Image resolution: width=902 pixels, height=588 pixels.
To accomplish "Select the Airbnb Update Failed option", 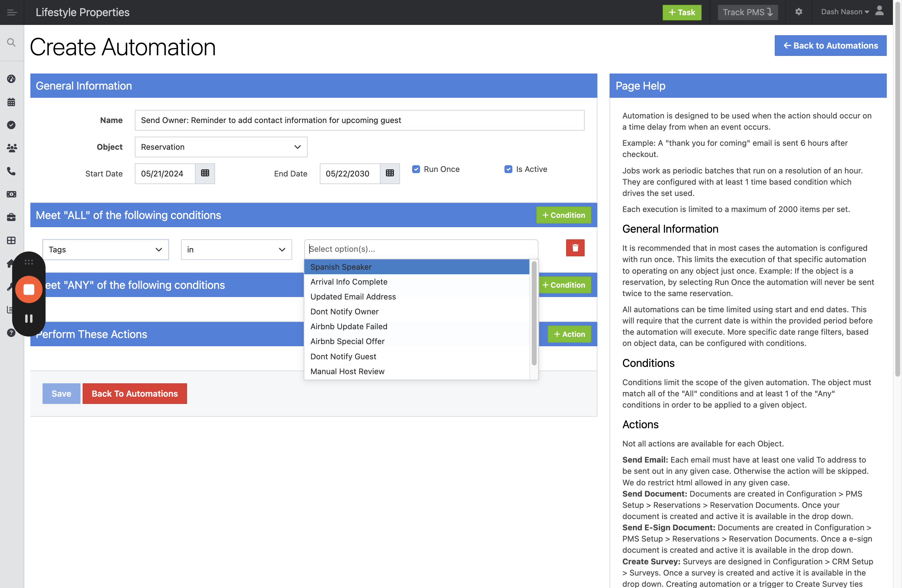I will click(x=416, y=326).
